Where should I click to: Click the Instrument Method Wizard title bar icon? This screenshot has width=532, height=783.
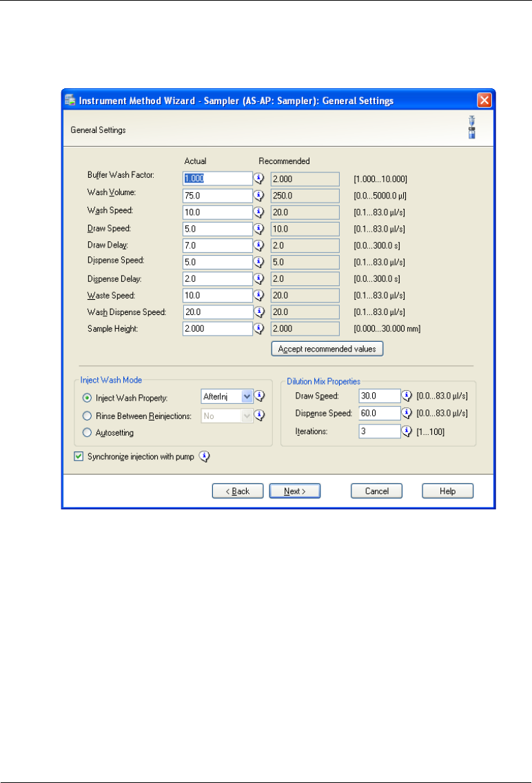[70, 100]
